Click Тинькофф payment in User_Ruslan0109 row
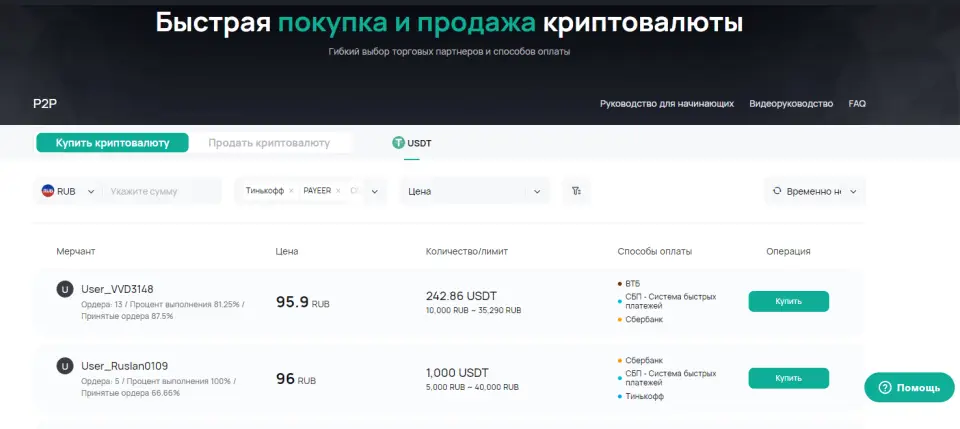960x429 pixels. pyautogui.click(x=644, y=397)
